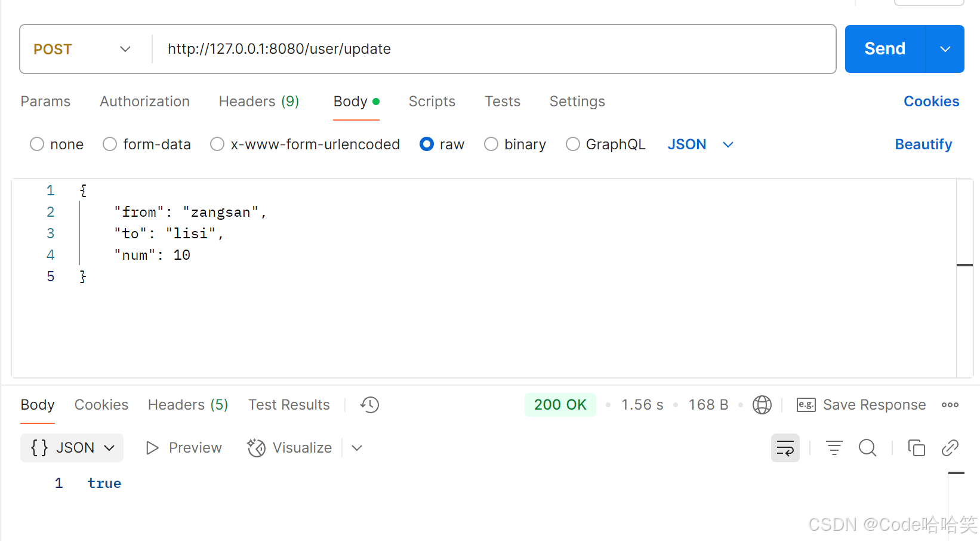980x541 pixels.
Task: Open the response history clock icon
Action: (369, 405)
